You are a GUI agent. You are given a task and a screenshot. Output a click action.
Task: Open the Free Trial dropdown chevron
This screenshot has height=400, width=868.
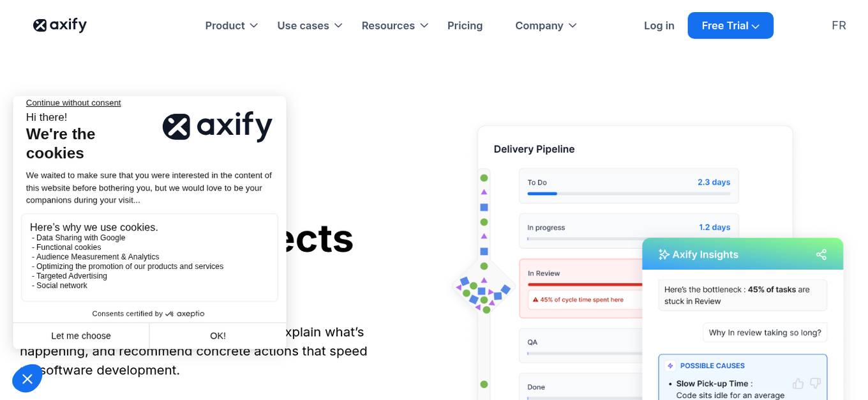(x=756, y=26)
